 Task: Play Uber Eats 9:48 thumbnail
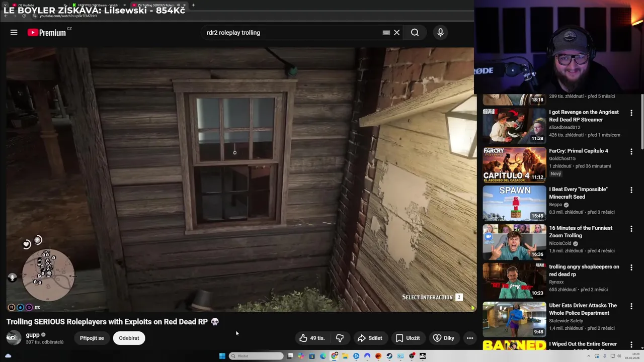(514, 319)
